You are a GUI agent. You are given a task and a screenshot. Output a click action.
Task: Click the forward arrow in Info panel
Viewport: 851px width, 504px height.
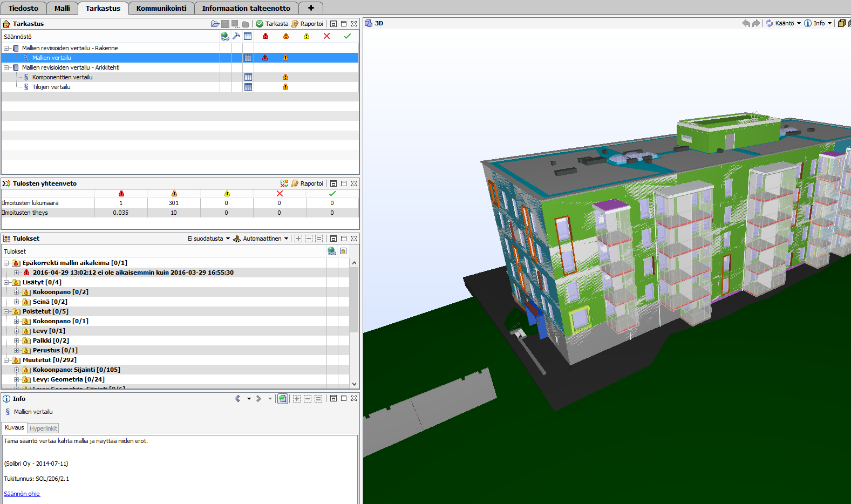pos(258,399)
